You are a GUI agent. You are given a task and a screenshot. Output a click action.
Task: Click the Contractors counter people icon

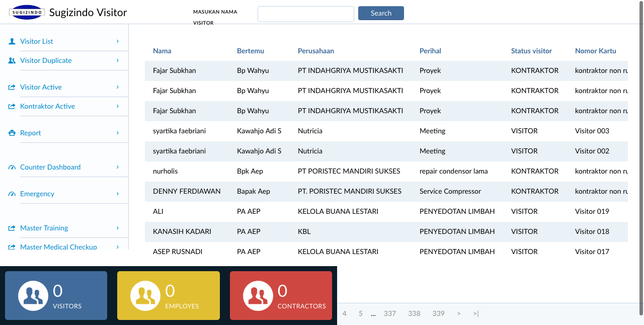(x=258, y=296)
